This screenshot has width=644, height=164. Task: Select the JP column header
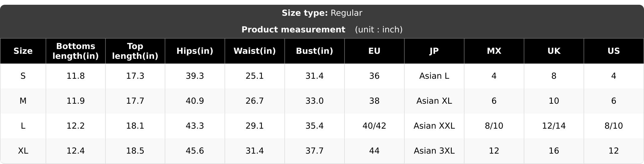(434, 51)
